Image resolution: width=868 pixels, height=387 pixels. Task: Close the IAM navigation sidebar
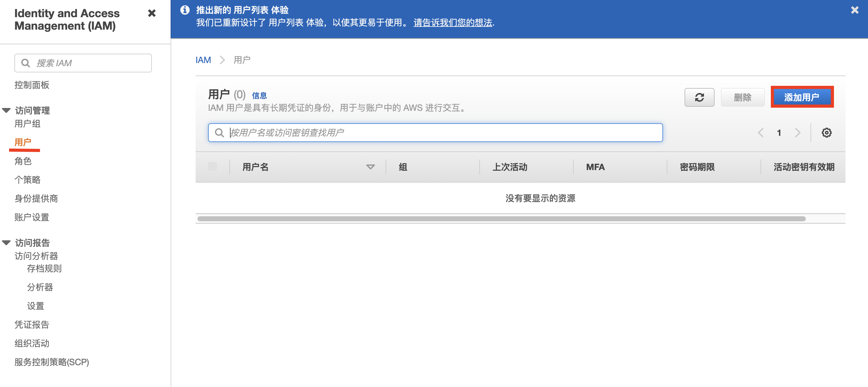[152, 13]
